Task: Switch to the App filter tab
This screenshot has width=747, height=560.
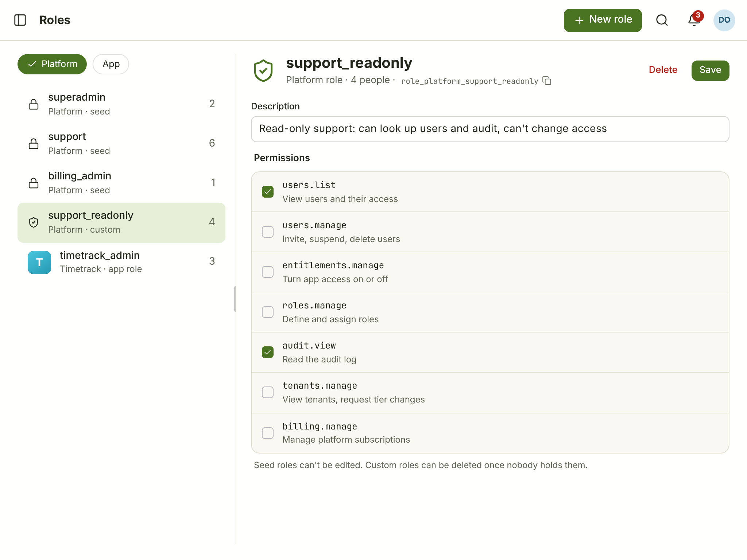Action: coord(111,64)
